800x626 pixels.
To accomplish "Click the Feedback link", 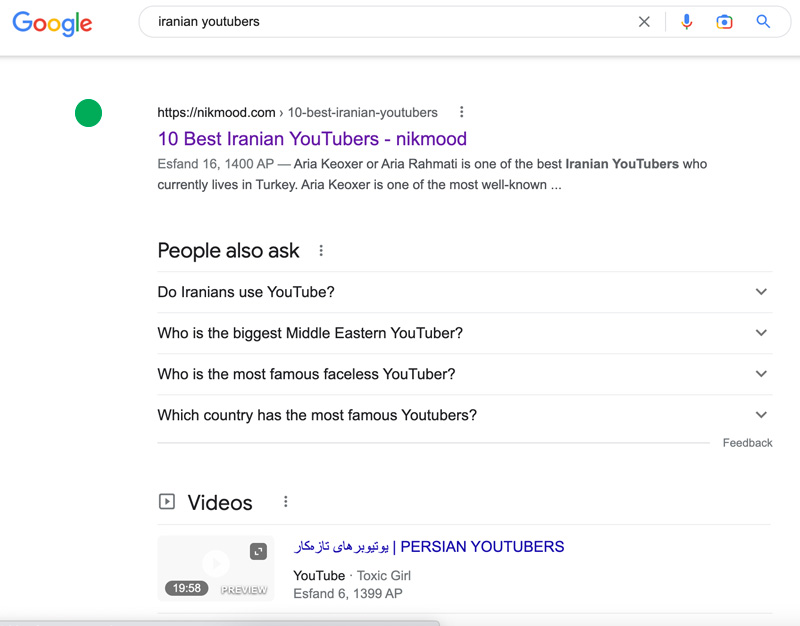I will click(x=747, y=443).
